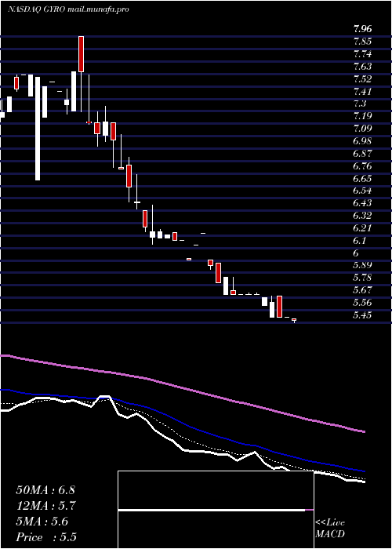Click the 7.3 price axis label
The width and height of the screenshot is (392, 549).
[360, 104]
